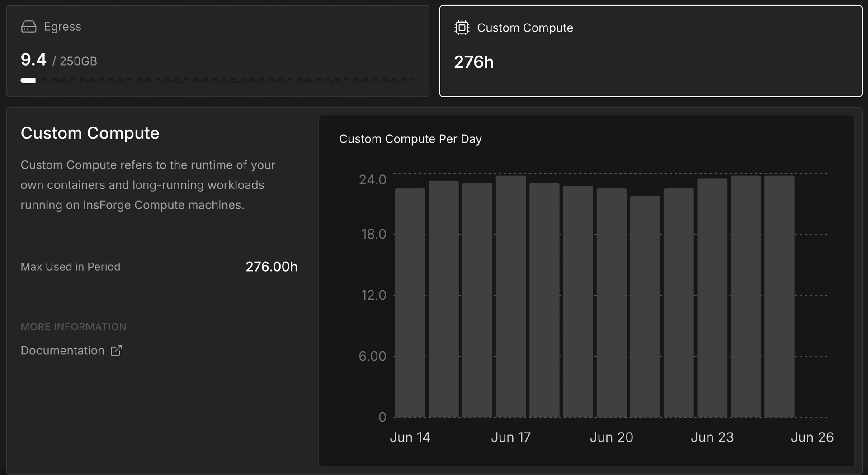Select the Jun 23 bar in chart
868x475 pixels.
712,298
